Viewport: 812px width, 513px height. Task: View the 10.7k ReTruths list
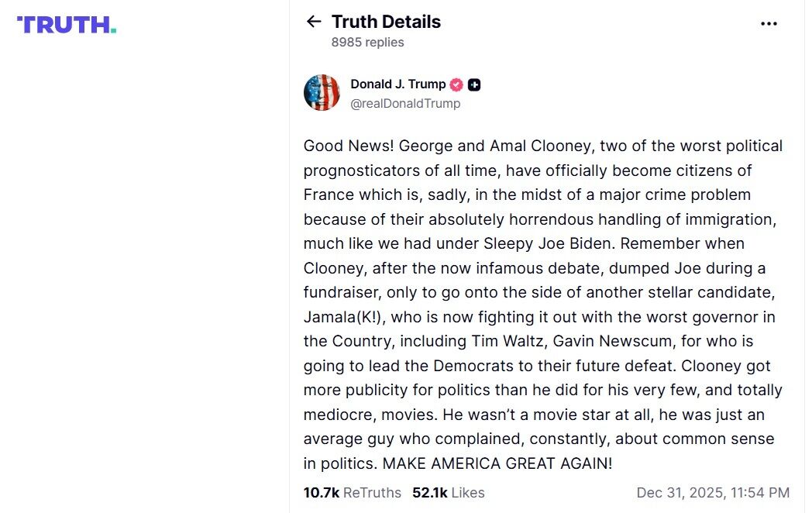(352, 492)
